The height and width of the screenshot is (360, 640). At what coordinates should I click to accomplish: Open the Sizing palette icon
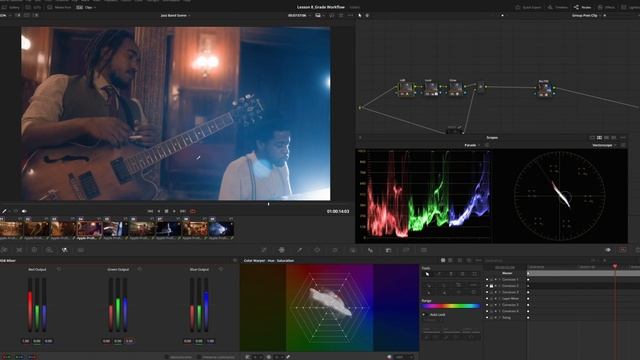click(406, 250)
